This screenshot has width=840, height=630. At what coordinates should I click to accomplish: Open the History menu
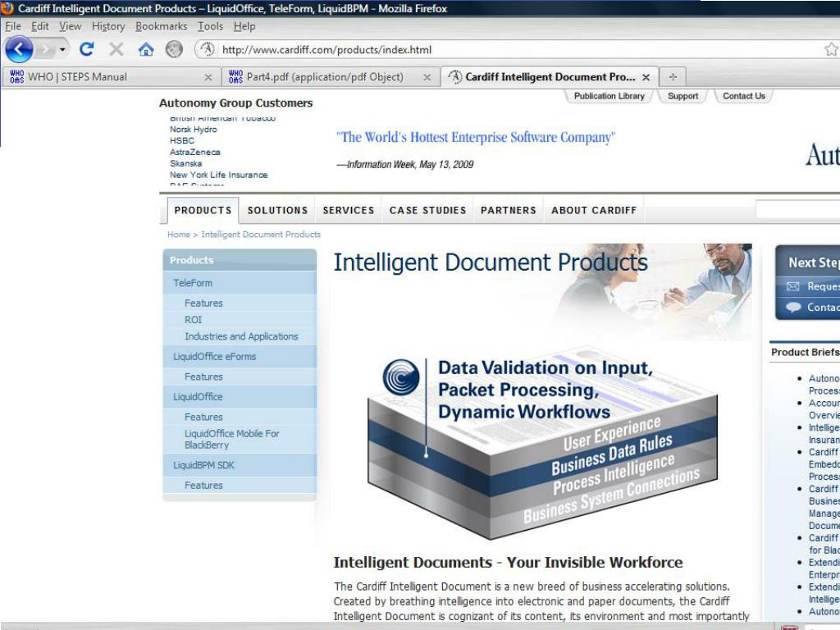click(108, 26)
